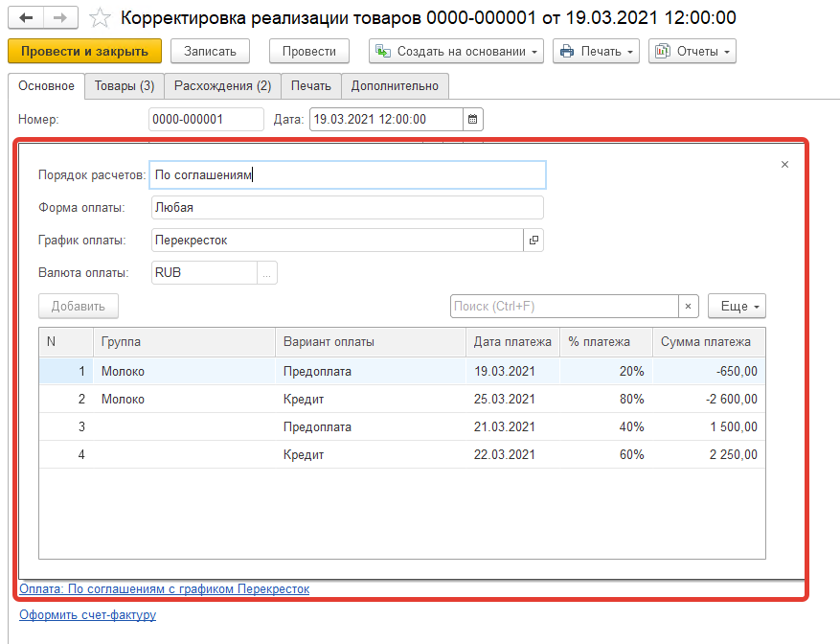
Task: Clear the search field with the x button
Action: click(689, 307)
